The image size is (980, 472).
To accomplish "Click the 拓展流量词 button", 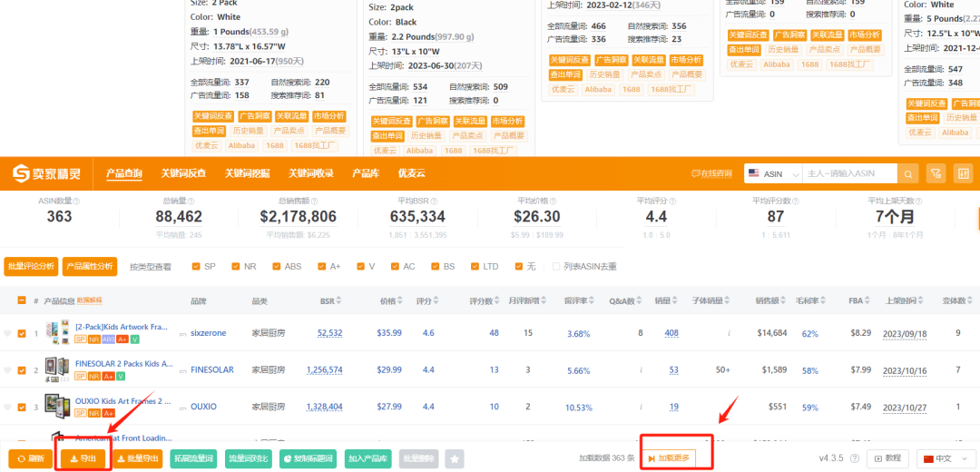I will (x=194, y=459).
